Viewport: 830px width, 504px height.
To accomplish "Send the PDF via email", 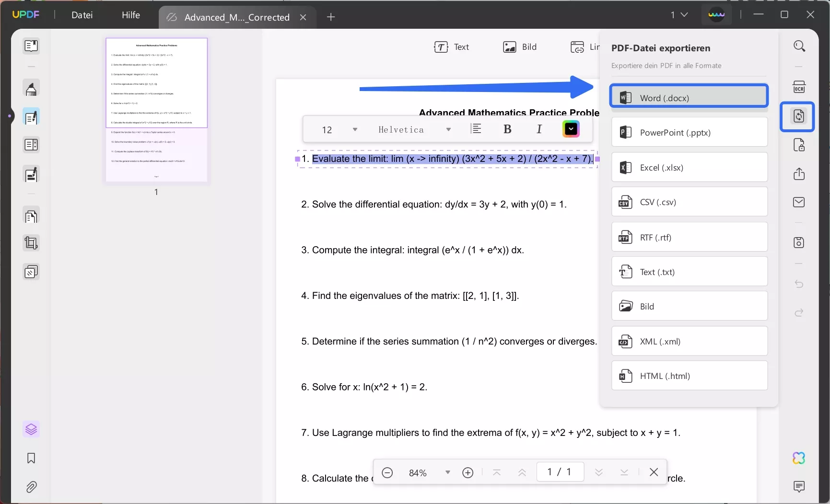I will click(800, 202).
